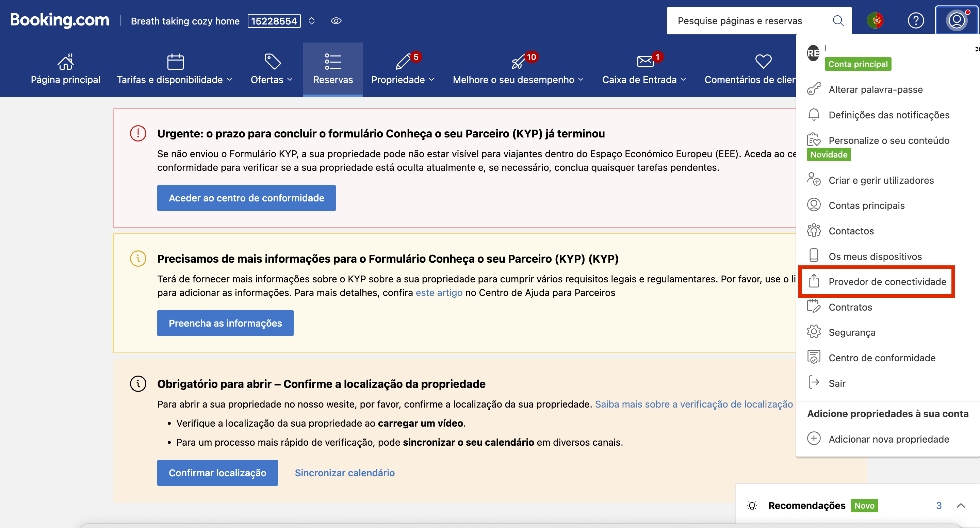The height and width of the screenshot is (528, 980).
Task: Select Provedor de conectividade menu item
Action: (887, 282)
